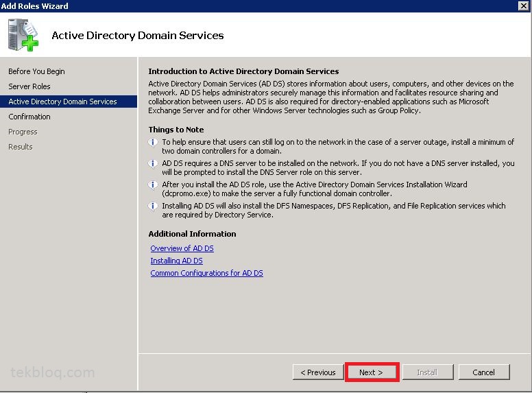
Task: Select the Progress step in sidebar
Action: (x=23, y=132)
